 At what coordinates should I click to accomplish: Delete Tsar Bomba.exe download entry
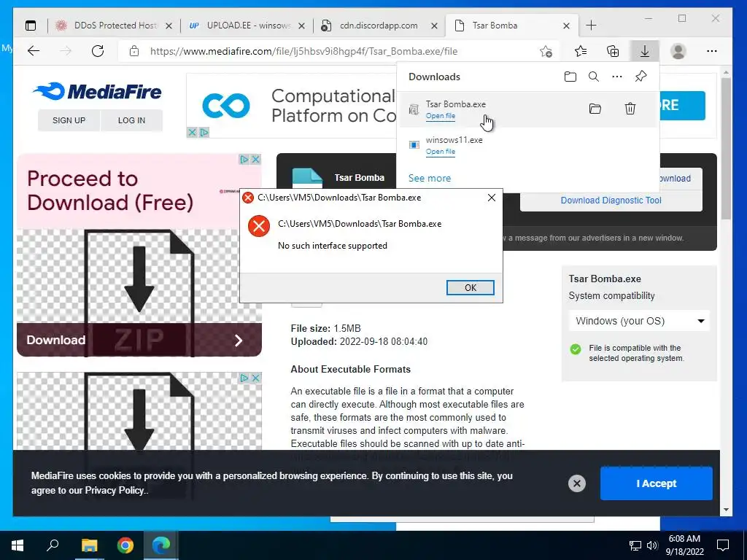tap(630, 109)
